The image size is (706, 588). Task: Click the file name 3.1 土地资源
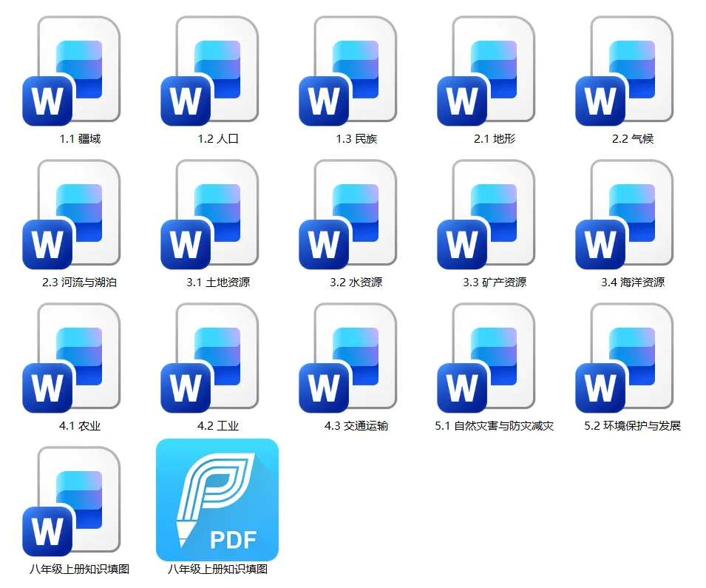218,282
